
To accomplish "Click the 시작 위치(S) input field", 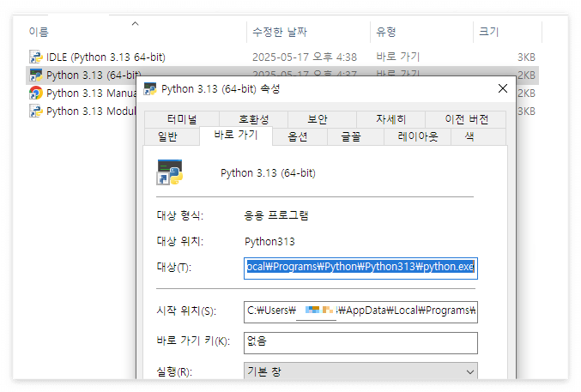I will tap(360, 312).
